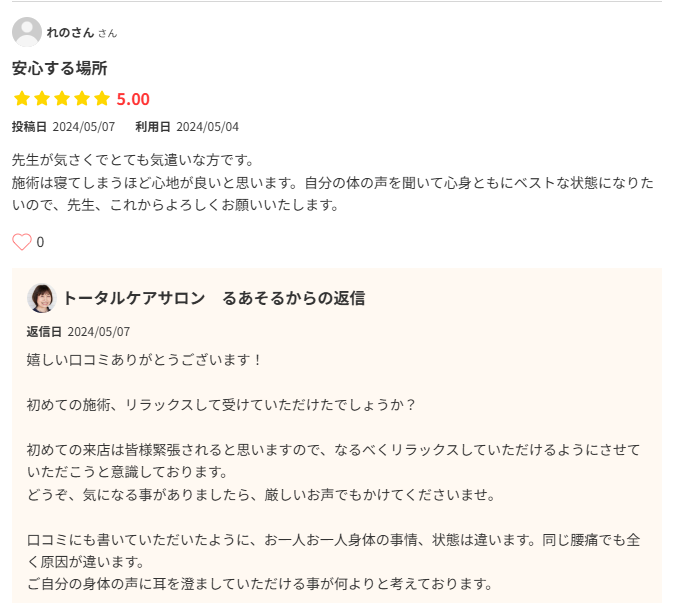Click the fifth yellow rating star
Screen dimensions: 679x603
102,99
